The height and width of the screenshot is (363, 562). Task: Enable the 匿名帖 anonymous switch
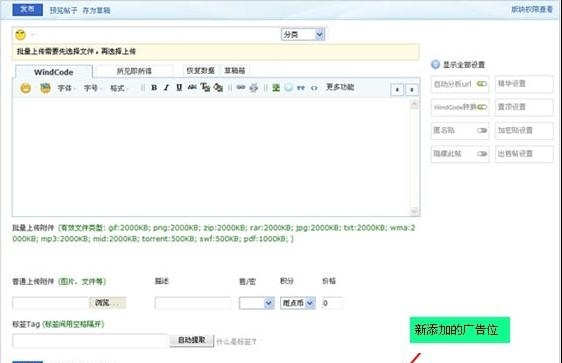pos(482,130)
